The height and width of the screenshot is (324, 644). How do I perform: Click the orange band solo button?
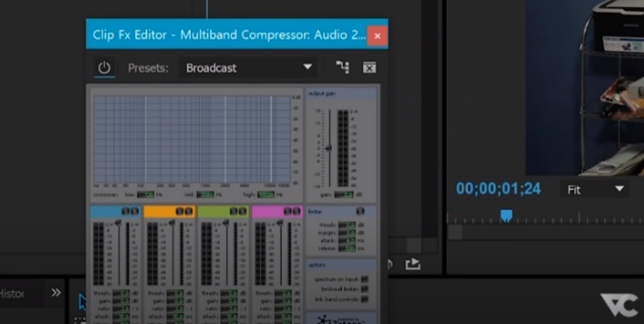(179, 211)
